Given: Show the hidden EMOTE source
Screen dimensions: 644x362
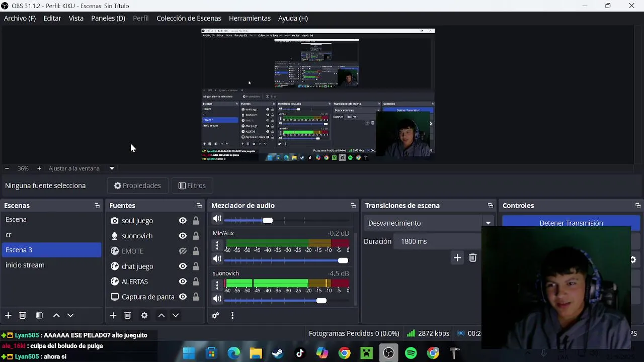Looking at the screenshot, I should click(x=183, y=251).
